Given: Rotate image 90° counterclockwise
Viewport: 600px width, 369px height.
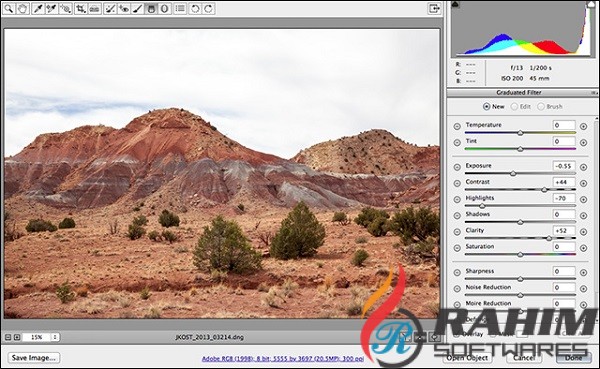Looking at the screenshot, I should click(195, 8).
